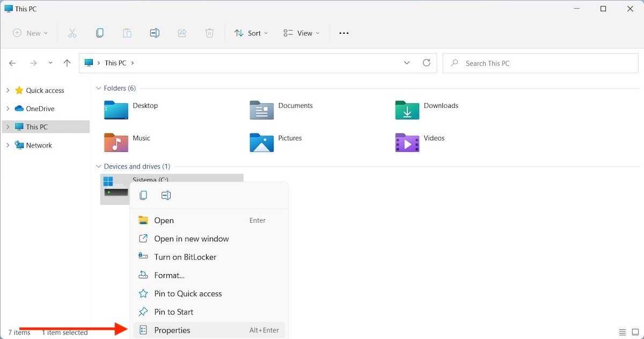Click the Delete trash icon in toolbar
Screen dimensions: 644x339
tap(209, 33)
